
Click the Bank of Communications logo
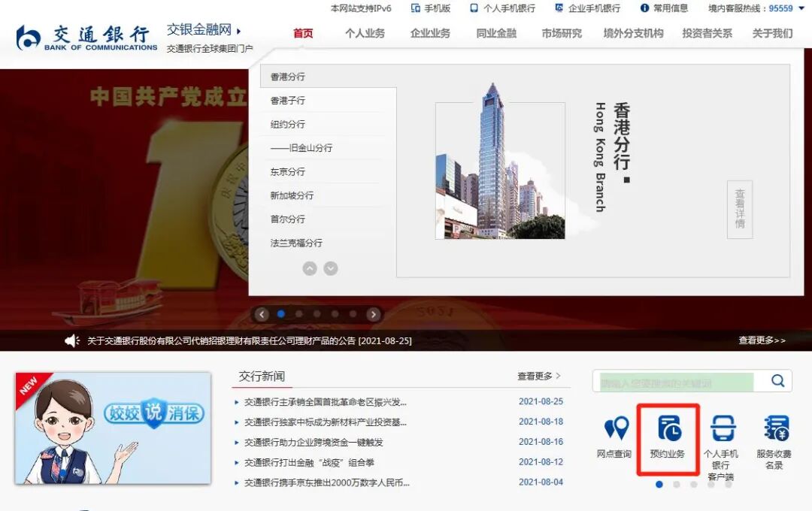[86, 38]
